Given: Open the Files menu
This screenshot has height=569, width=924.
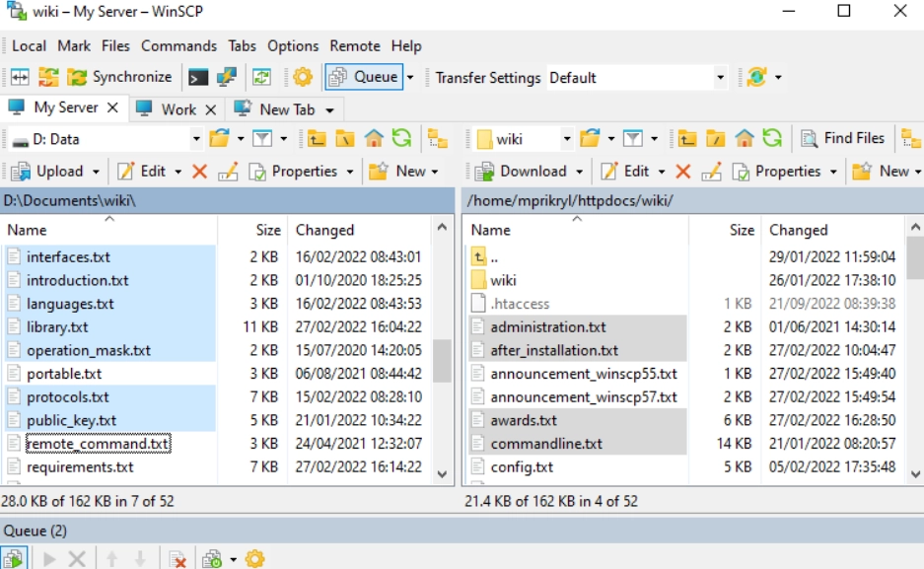Looking at the screenshot, I should coord(115,46).
